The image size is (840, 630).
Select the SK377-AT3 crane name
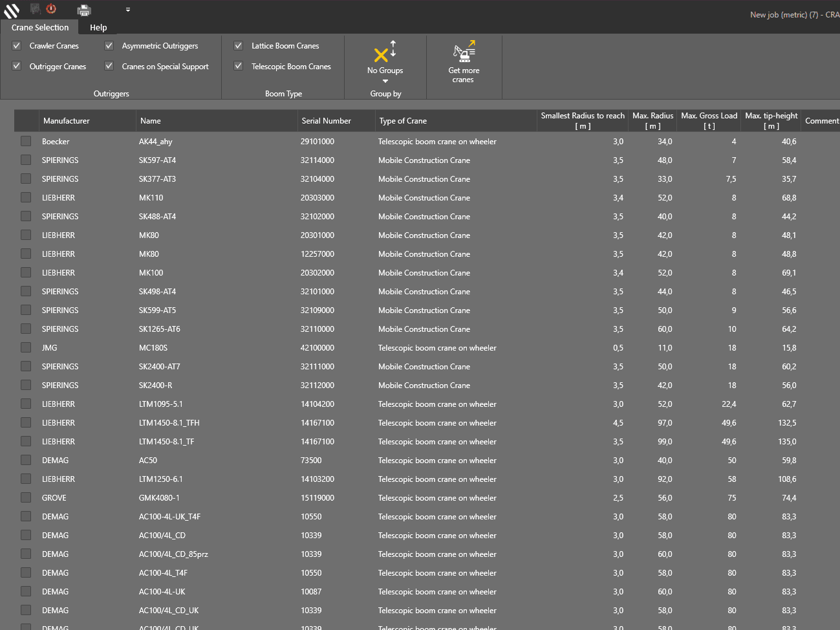pos(157,179)
